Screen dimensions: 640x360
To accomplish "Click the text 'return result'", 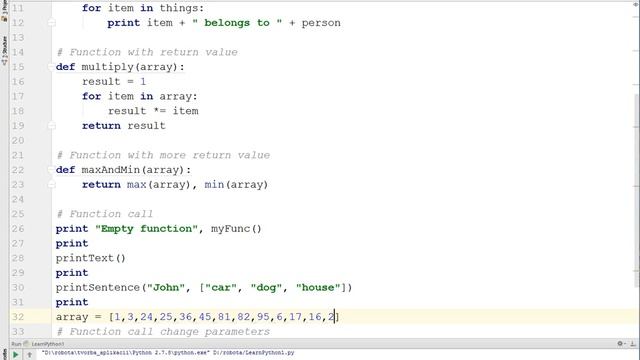I will click(124, 126).
